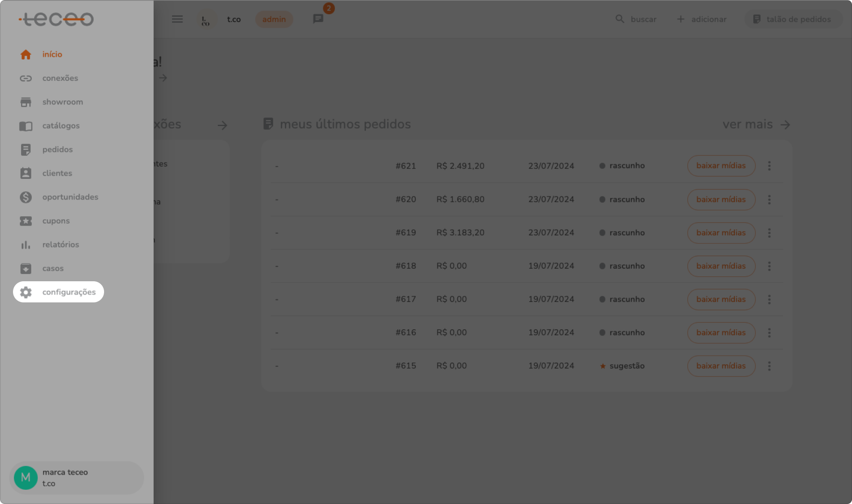Click the início home icon
Screen dimensions: 852x504
click(26, 54)
